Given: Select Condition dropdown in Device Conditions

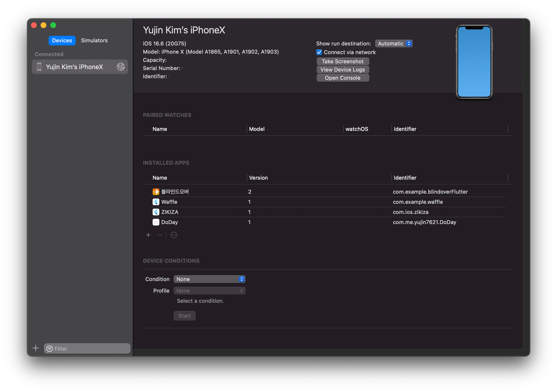Looking at the screenshot, I should [x=209, y=279].
